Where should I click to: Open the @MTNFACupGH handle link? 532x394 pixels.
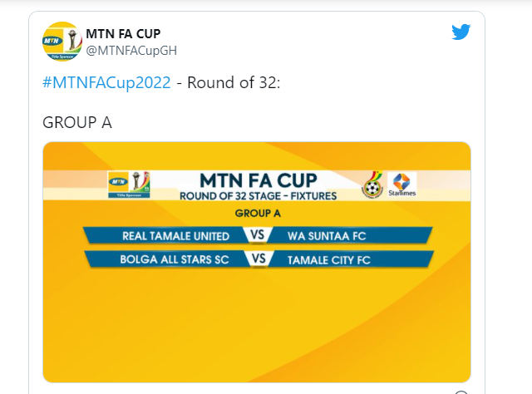pyautogui.click(x=131, y=51)
